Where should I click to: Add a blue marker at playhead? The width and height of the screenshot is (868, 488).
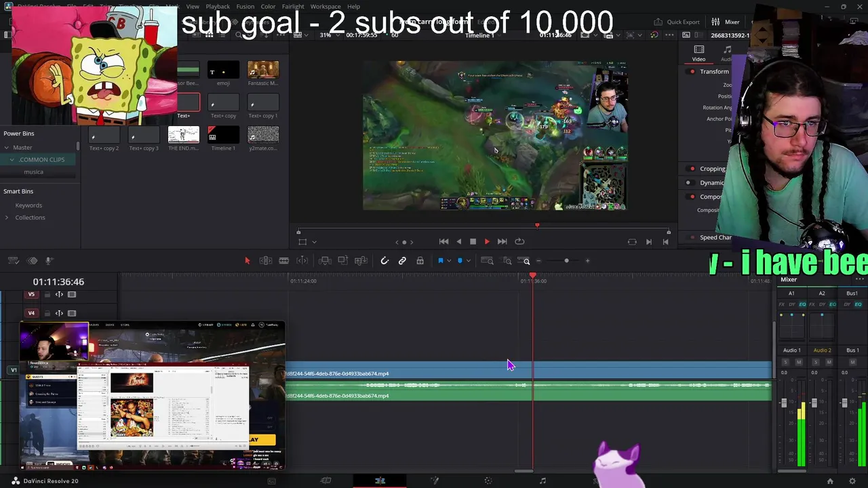[460, 261]
